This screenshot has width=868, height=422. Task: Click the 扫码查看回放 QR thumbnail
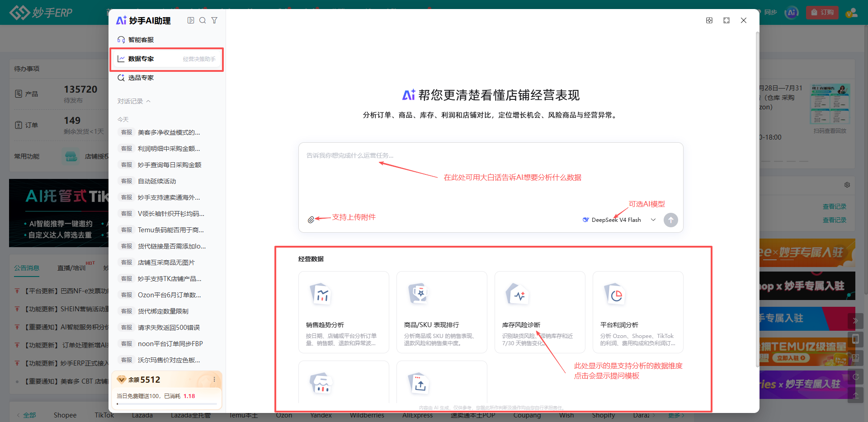point(830,104)
